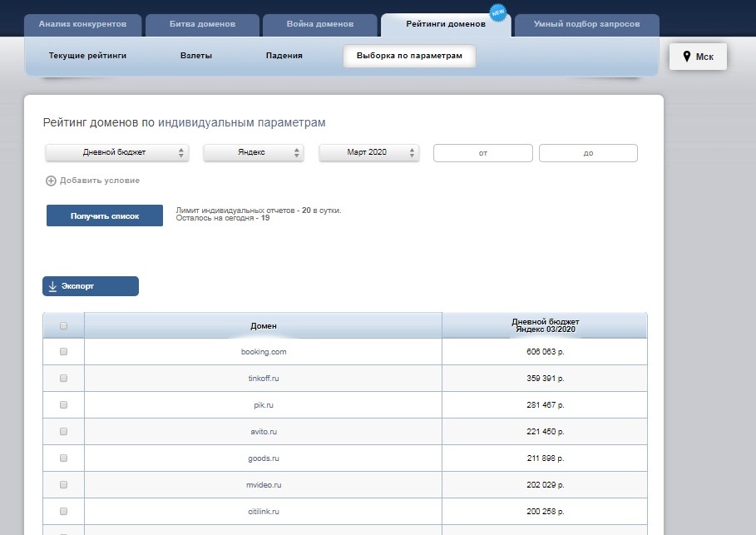Go to Текущие рейтинги sub-tab
Viewport: 756px width, 535px height.
pyautogui.click(x=87, y=56)
